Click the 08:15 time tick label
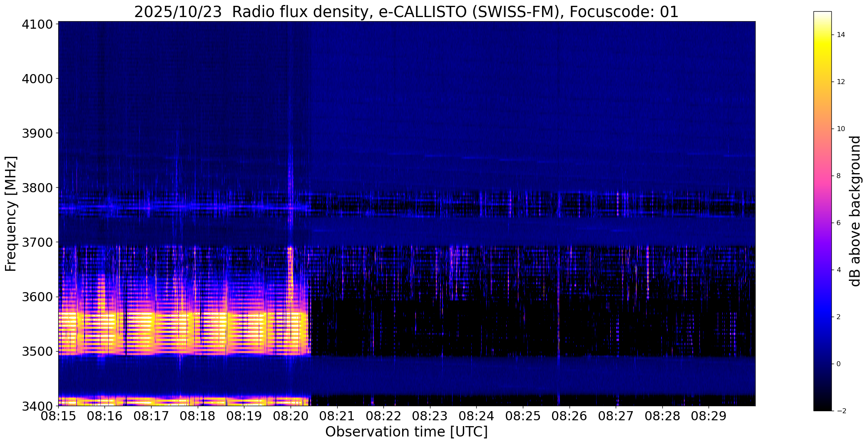This screenshot has width=868, height=444. pyautogui.click(x=58, y=416)
